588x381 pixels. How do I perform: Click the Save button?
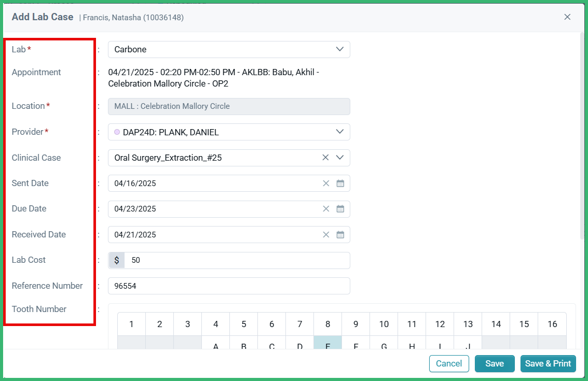point(494,363)
